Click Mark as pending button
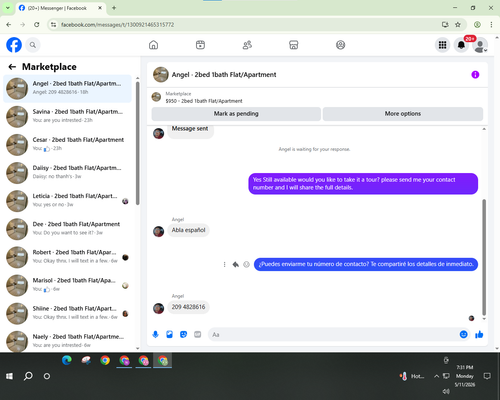500x400 pixels. pos(236,114)
